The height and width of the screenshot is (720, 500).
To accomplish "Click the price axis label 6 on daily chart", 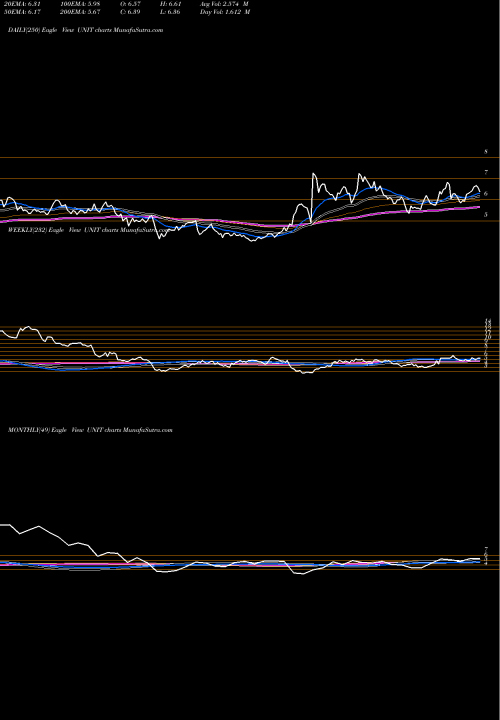I will 485,194.
